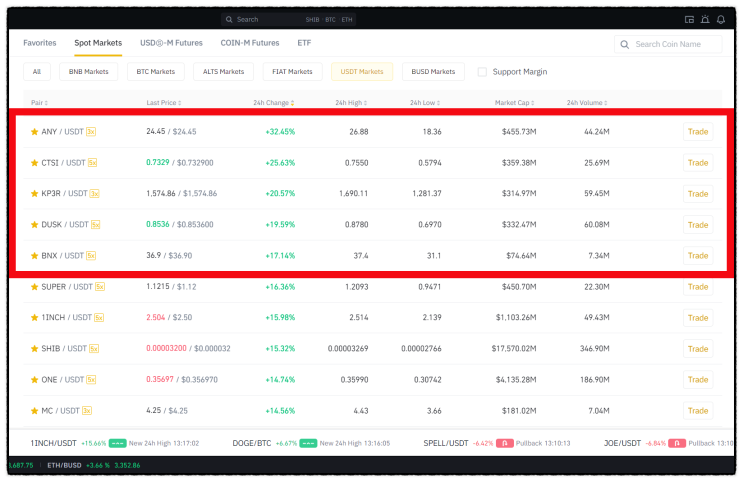Image resolution: width=743 pixels, height=482 pixels.
Task: Click the New 24h High badge for DOGE/BTC ticker
Action: (x=308, y=443)
